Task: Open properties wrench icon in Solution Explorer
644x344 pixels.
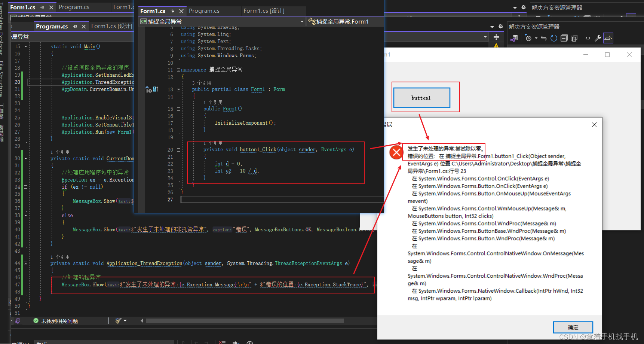Action: coord(598,38)
